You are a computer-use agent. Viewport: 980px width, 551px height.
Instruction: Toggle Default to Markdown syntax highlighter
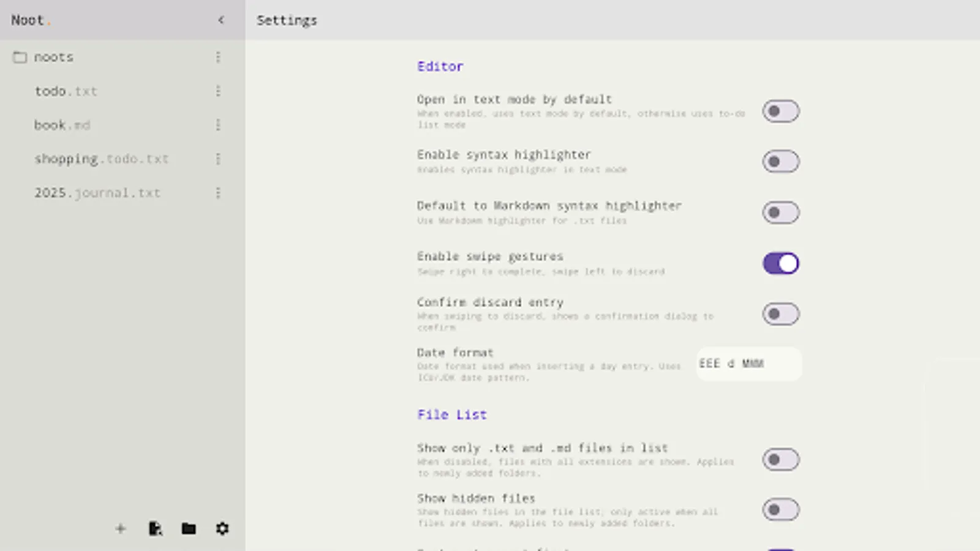coord(781,212)
